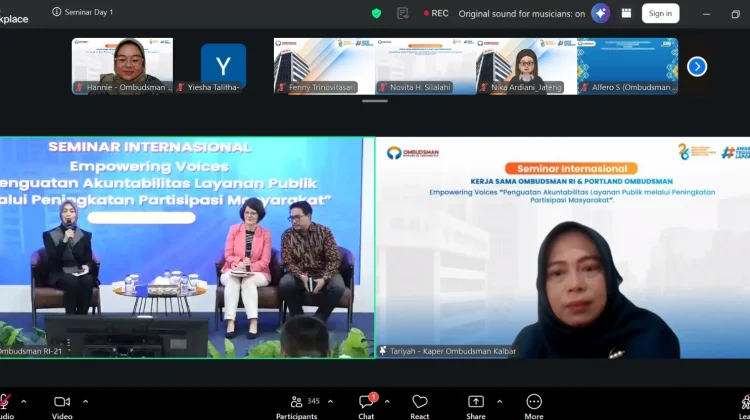Show next participants with the blue arrow
This screenshot has height=420, width=750.
(x=697, y=66)
